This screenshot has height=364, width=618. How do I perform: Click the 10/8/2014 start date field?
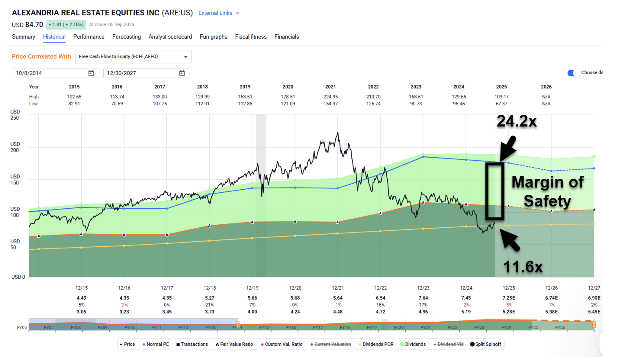coord(55,73)
